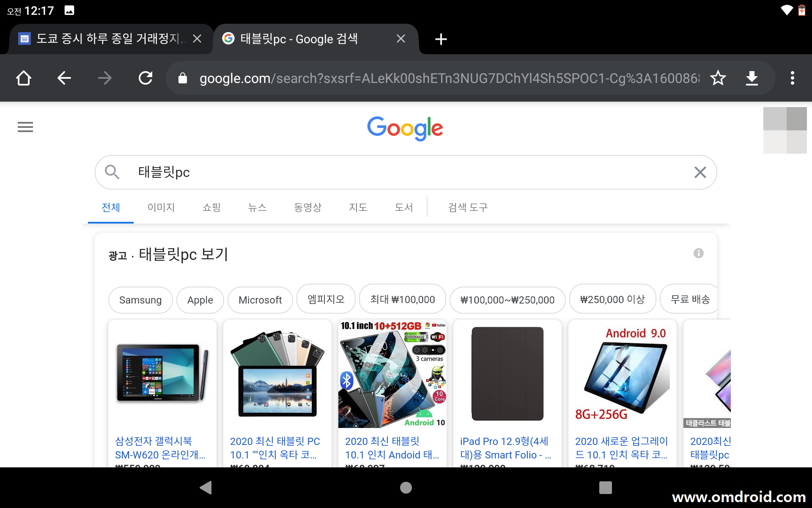The width and height of the screenshot is (812, 508).
Task: Click the search magnifier icon
Action: pyautogui.click(x=112, y=172)
